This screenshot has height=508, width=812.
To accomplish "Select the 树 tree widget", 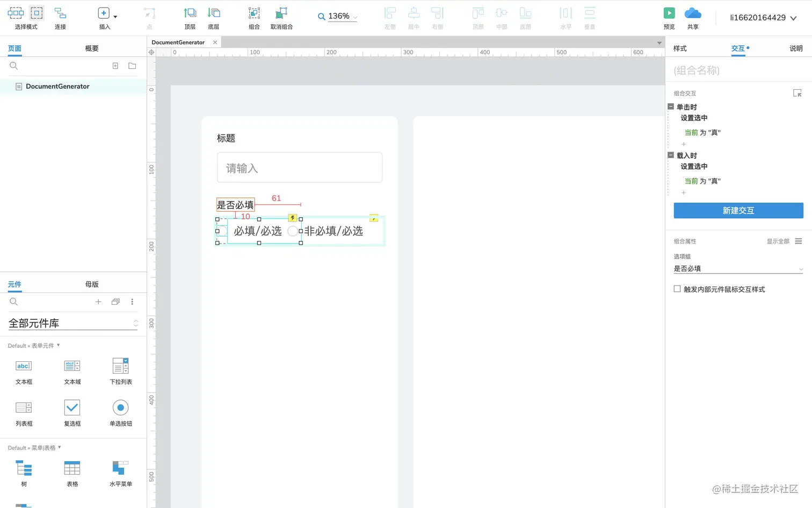I will [x=24, y=473].
